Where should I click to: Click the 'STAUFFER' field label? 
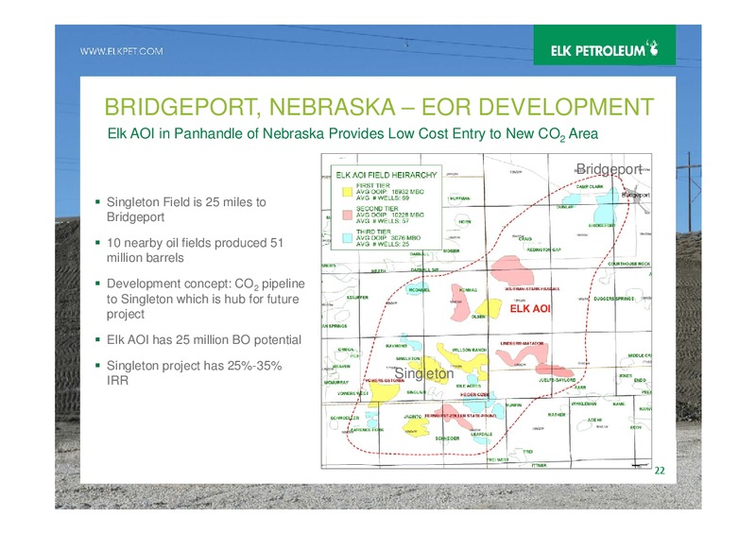click(357, 297)
